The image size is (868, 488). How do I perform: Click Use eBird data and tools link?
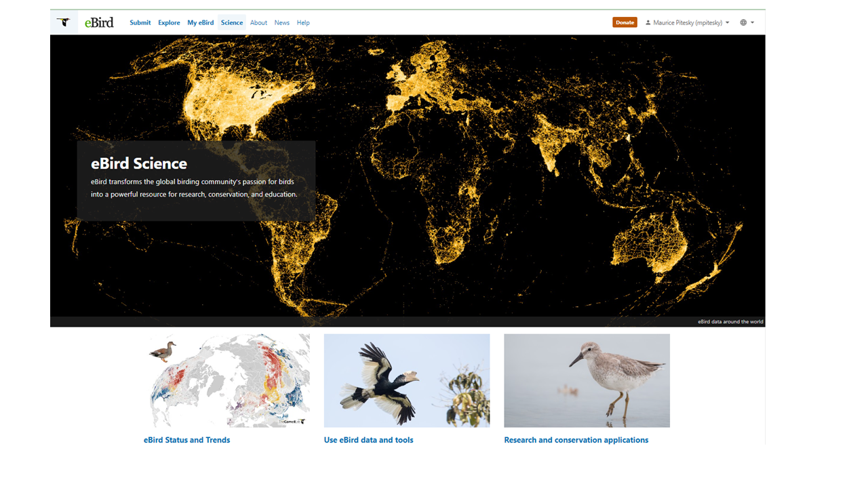369,439
